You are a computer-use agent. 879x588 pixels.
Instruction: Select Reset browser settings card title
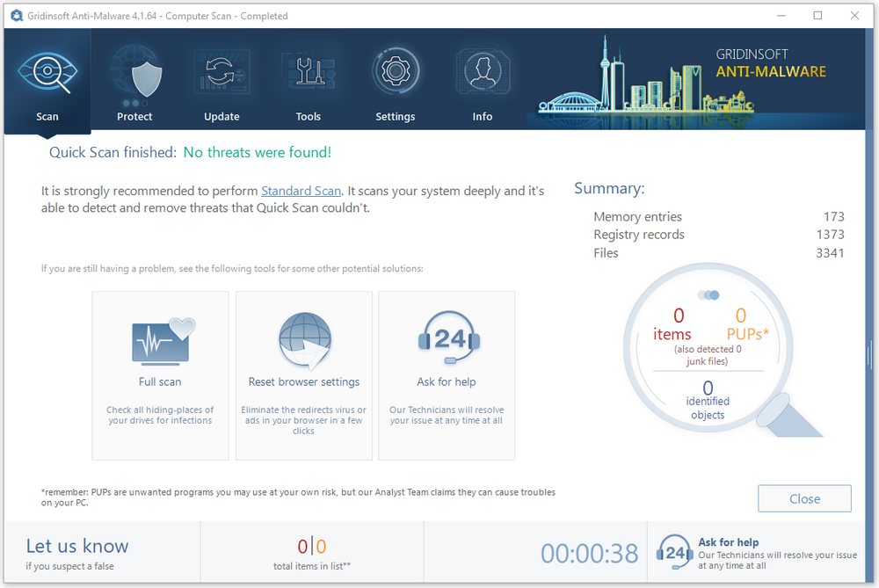tap(304, 381)
